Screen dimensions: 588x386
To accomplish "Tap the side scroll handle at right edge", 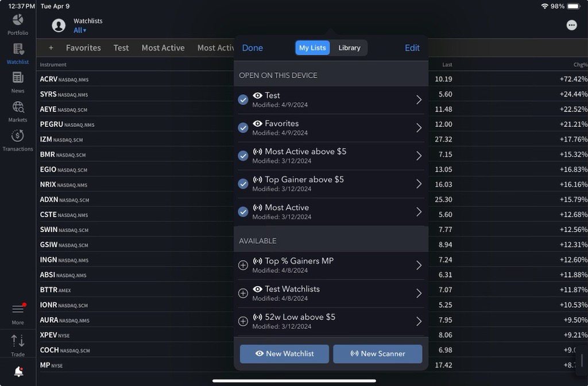I will [x=582, y=361].
